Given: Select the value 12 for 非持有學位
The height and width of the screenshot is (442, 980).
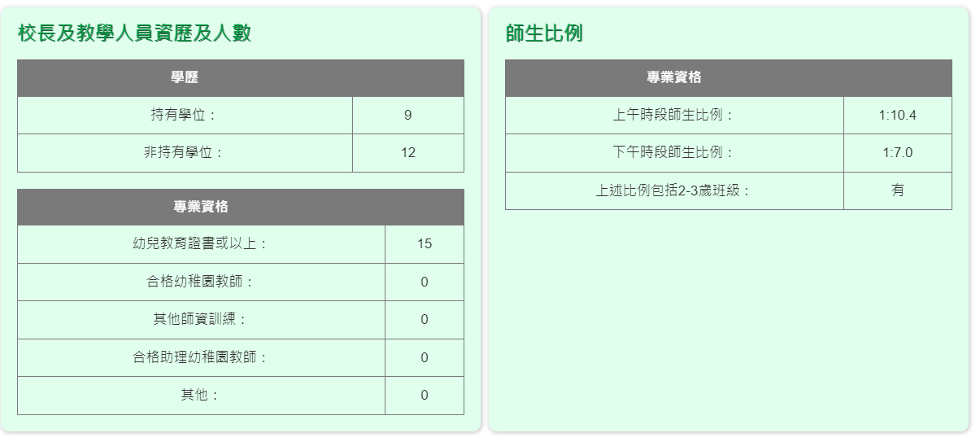Looking at the screenshot, I should click(x=407, y=152).
